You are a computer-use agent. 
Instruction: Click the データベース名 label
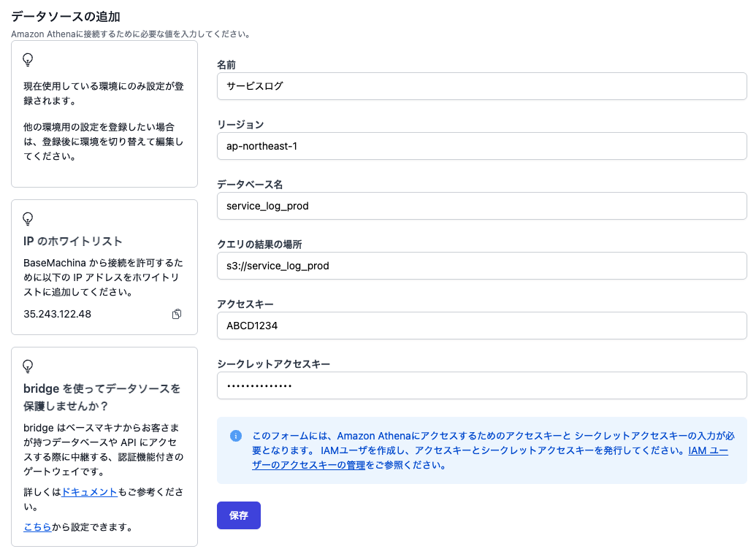(x=250, y=185)
